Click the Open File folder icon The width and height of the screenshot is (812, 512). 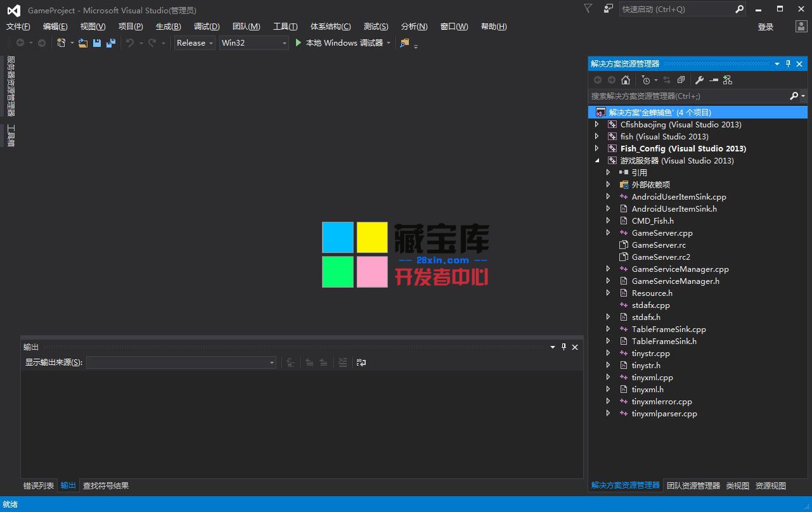tap(83, 43)
